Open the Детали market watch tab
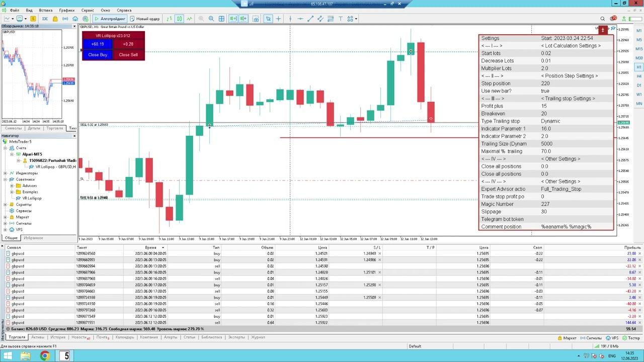The image size is (644, 362). click(x=34, y=128)
